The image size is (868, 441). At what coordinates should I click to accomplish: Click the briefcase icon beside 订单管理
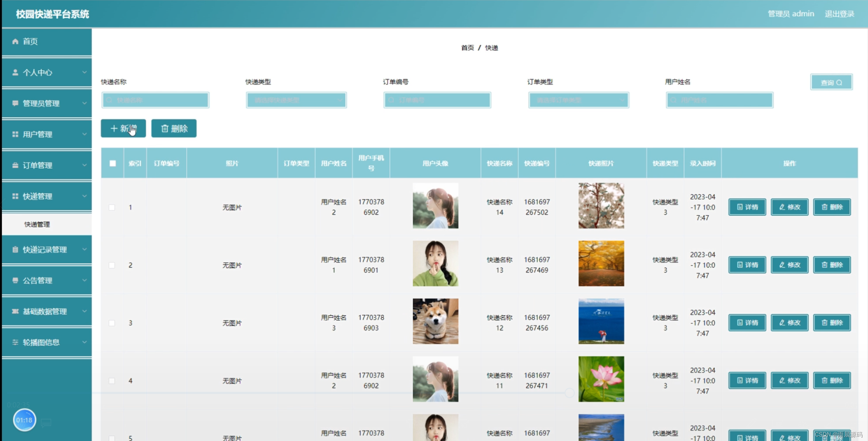(x=15, y=165)
